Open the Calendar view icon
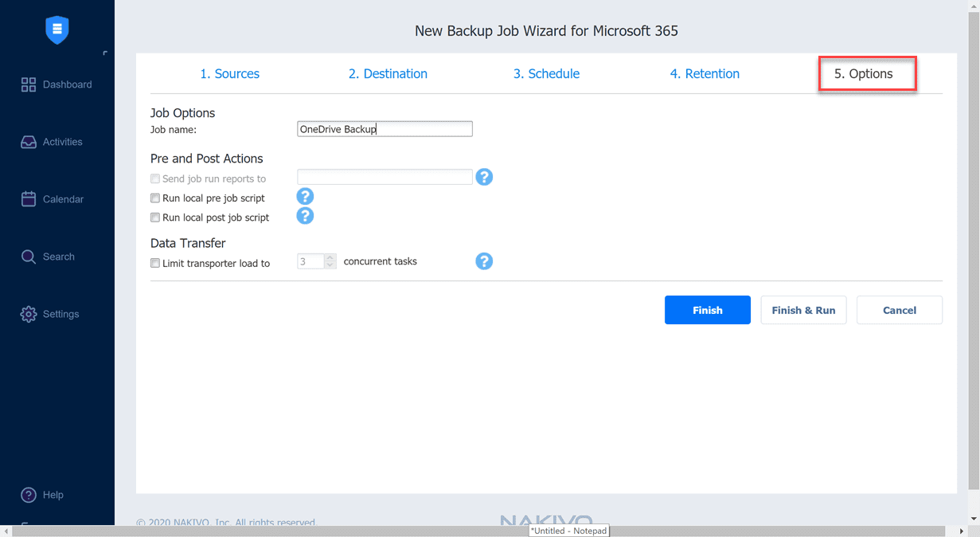The width and height of the screenshot is (980, 537). (29, 199)
